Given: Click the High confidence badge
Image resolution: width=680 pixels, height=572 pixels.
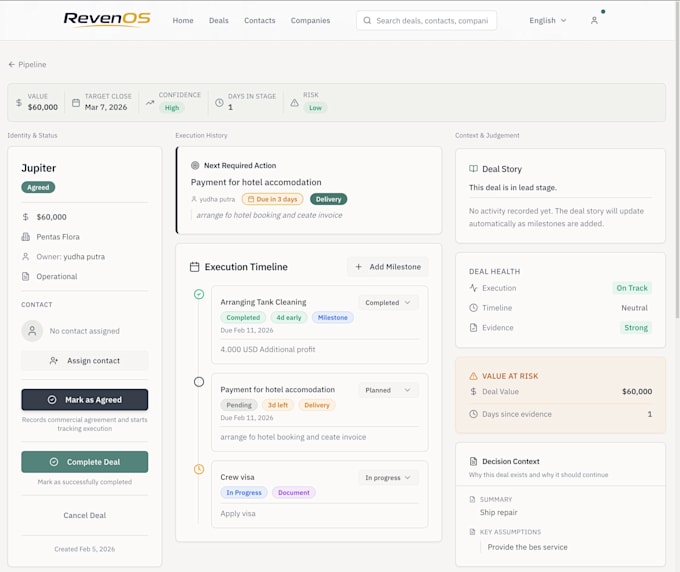Looking at the screenshot, I should pyautogui.click(x=172, y=108).
